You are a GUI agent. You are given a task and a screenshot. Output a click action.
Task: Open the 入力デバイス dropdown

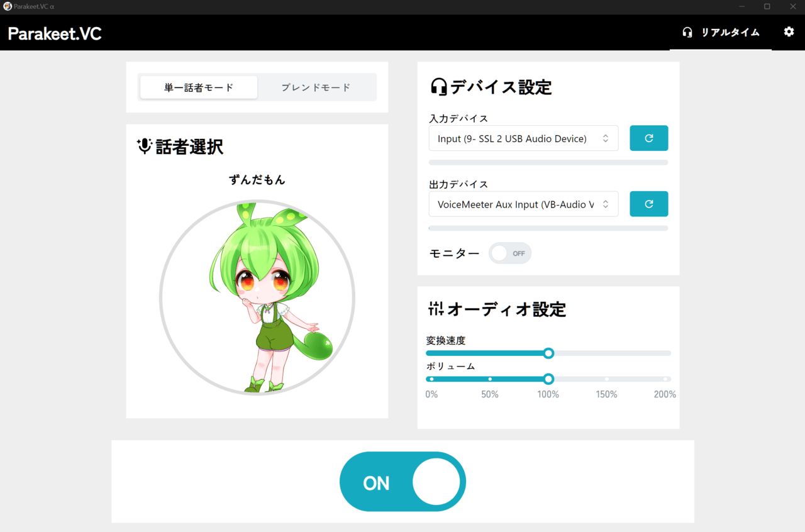(523, 138)
